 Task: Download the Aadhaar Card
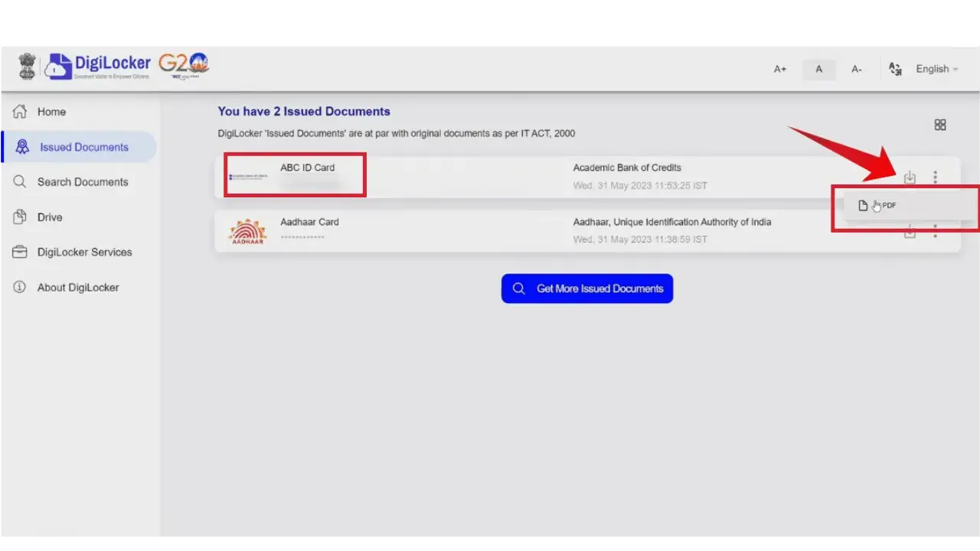910,231
